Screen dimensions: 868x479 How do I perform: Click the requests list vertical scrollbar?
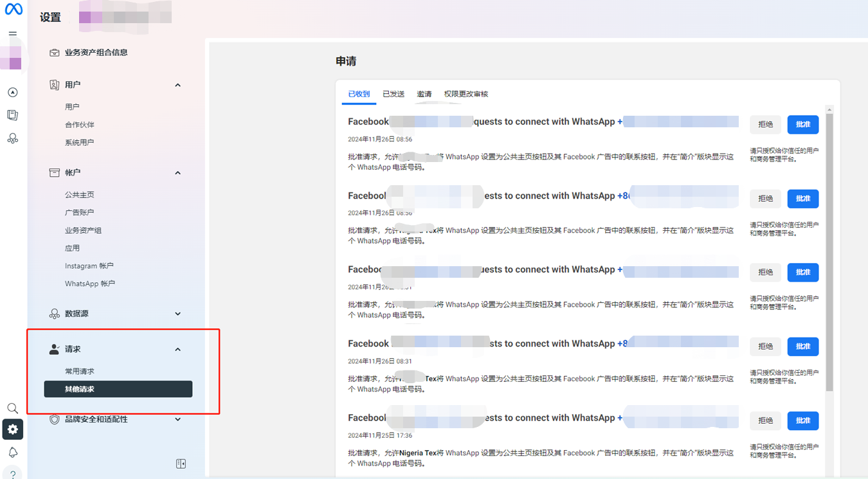click(x=829, y=253)
